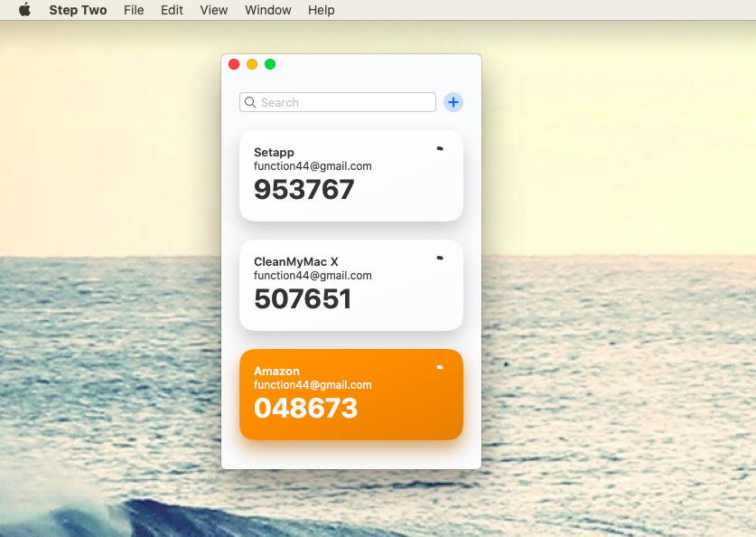
Task: Click the CleanMyMac X countdown timer indicator
Action: pyautogui.click(x=440, y=258)
